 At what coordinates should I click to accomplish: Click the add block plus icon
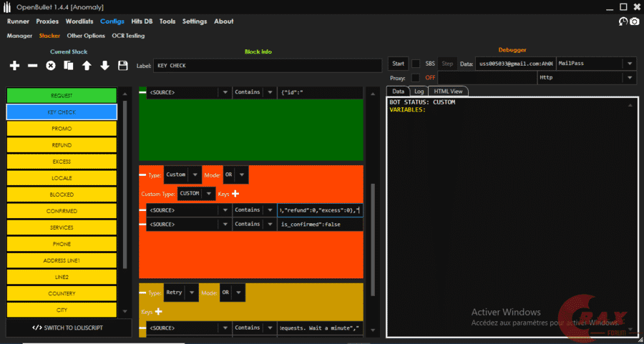click(x=14, y=66)
